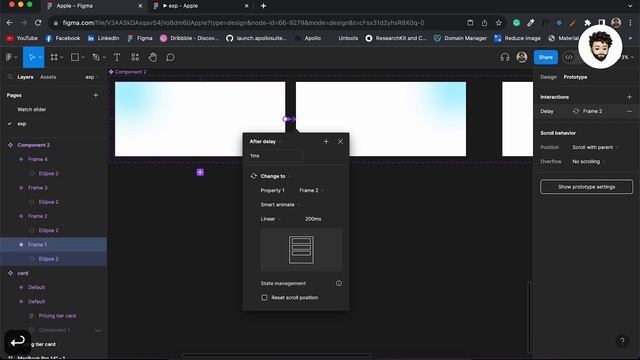The image size is (640, 360).
Task: Open the Linear easing dropdown
Action: 270,219
